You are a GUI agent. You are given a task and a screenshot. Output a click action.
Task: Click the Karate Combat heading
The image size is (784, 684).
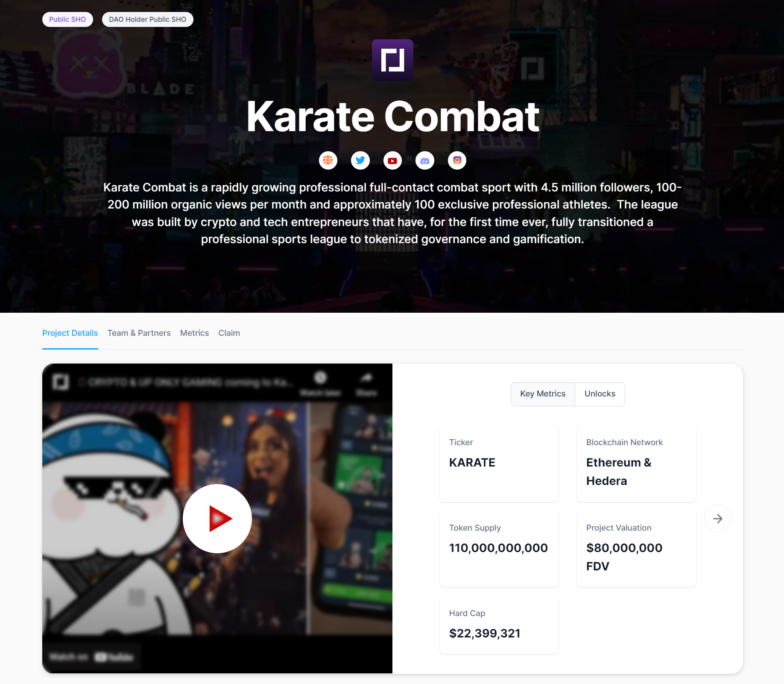pos(393,117)
